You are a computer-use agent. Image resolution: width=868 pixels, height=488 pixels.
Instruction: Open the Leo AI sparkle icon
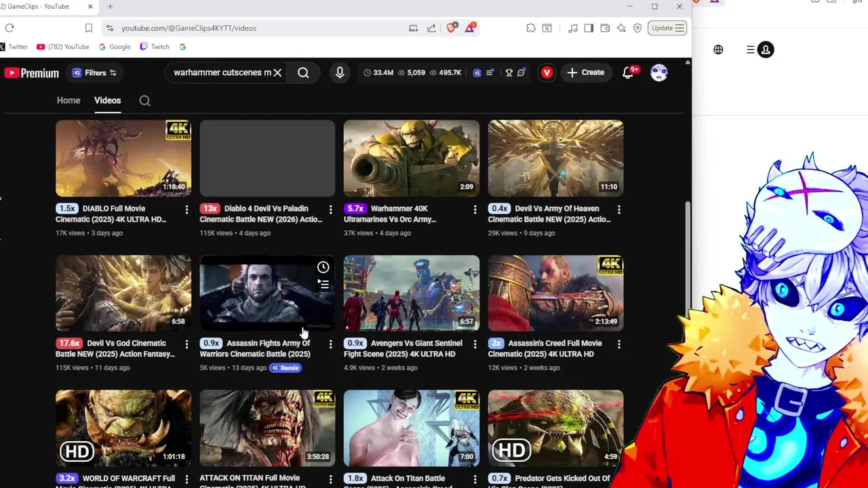(x=621, y=28)
